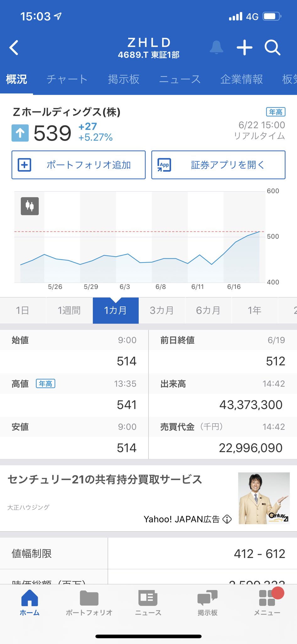The width and height of the screenshot is (297, 644).
Task: Tap the 値幅制限 range 412 - 612
Action: (x=260, y=554)
